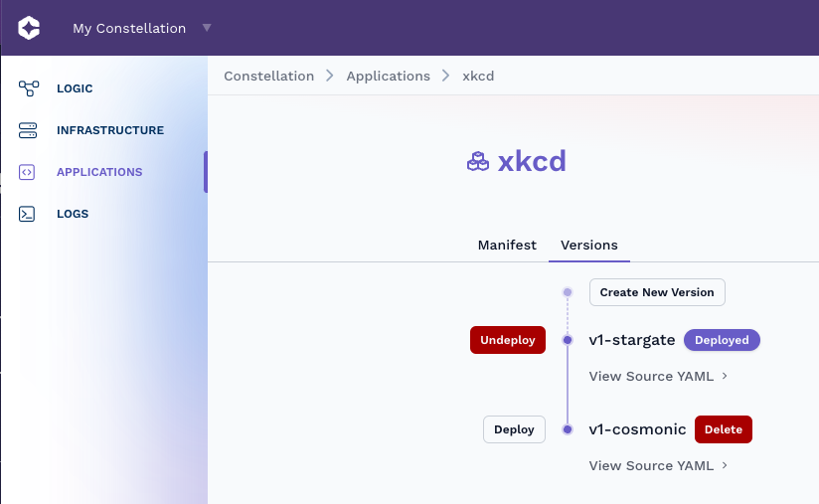819x504 pixels.
Task: Open the LOGS section
Action: [x=73, y=214]
